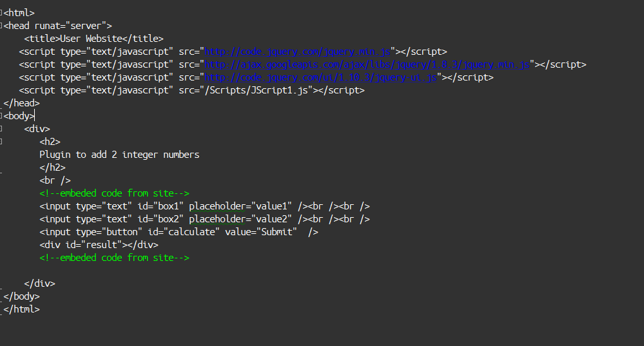The image size is (644, 346).
Task: Click the first "embeded code from site" comment
Action: (114, 193)
